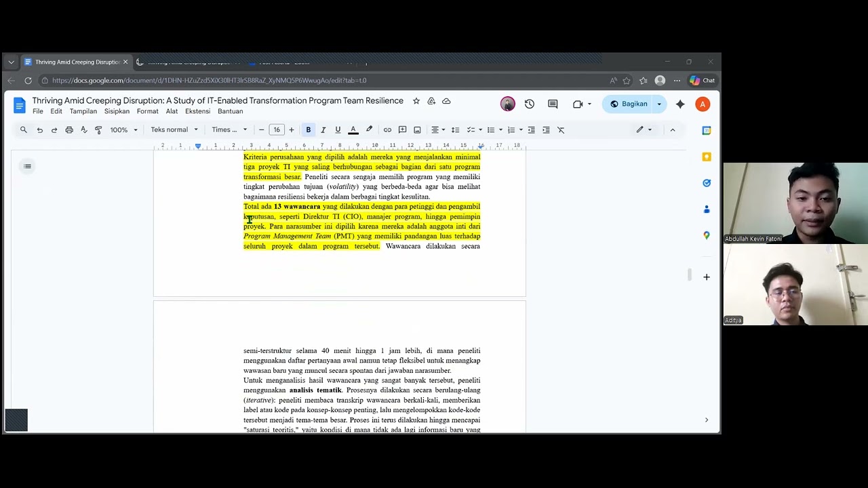Hide the menus with the collapse arrow
The width and height of the screenshot is (868, 488).
pyautogui.click(x=673, y=129)
